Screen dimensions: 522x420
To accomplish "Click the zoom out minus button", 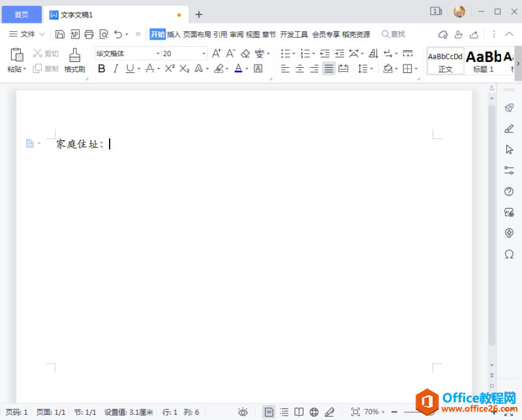I will tap(395, 412).
